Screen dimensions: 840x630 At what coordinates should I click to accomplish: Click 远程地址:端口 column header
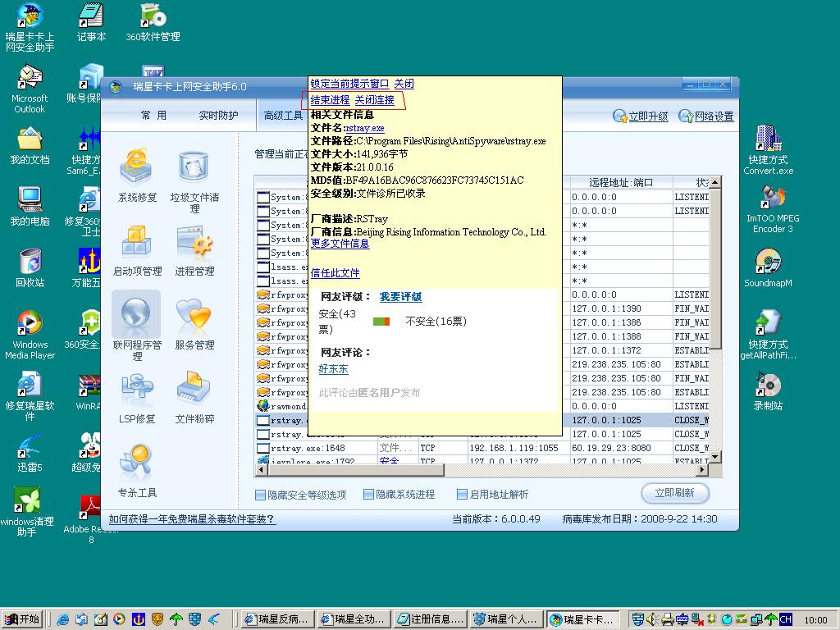[621, 183]
